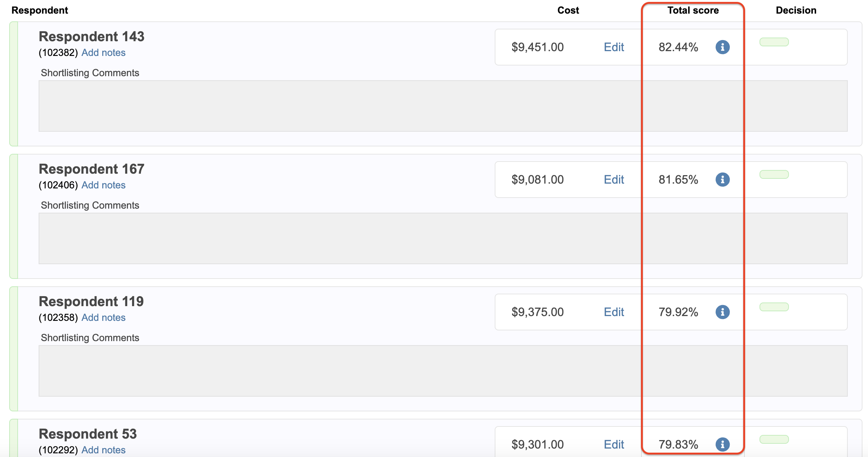Add notes for Respondent 167
This screenshot has height=457, width=868.
(x=103, y=185)
